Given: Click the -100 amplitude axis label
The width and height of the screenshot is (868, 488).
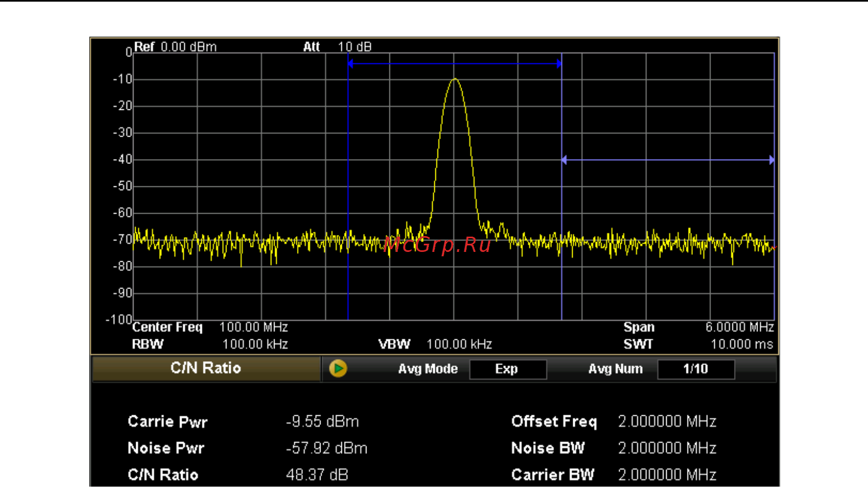Looking at the screenshot, I should click(x=119, y=319).
